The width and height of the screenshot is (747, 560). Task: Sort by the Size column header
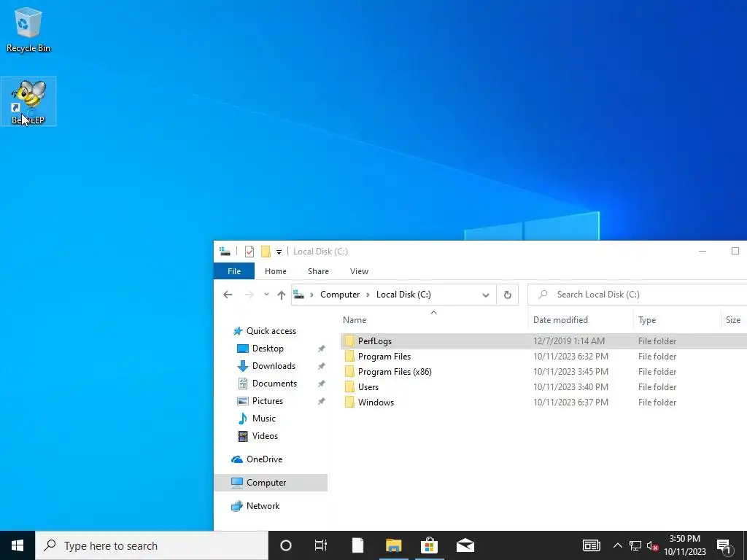click(x=732, y=320)
